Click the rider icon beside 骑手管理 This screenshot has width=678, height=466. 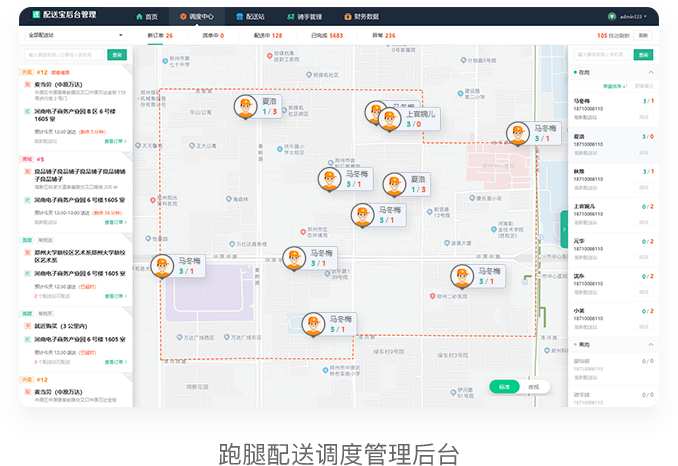[x=289, y=16]
